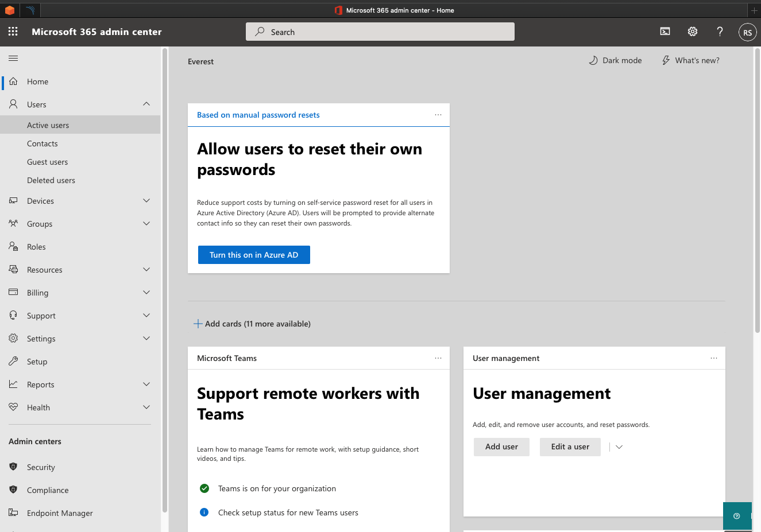Open the settings gear in header
Screen dimensions: 761x532
(693, 32)
